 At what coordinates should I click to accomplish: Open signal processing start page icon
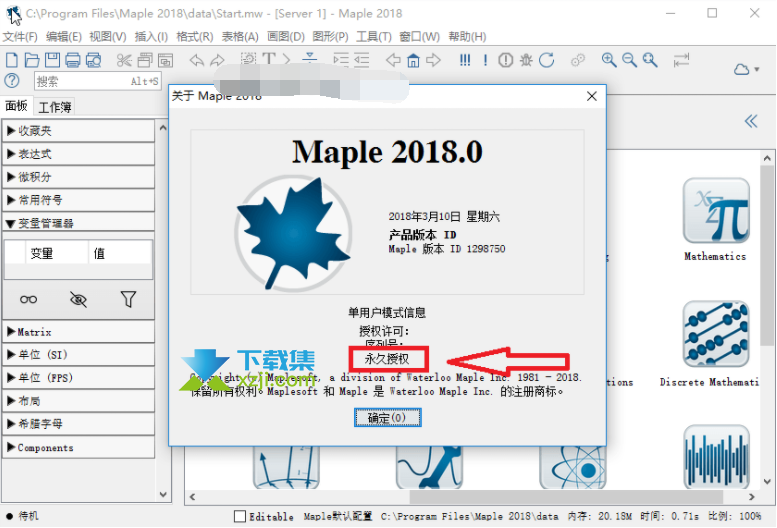716,456
